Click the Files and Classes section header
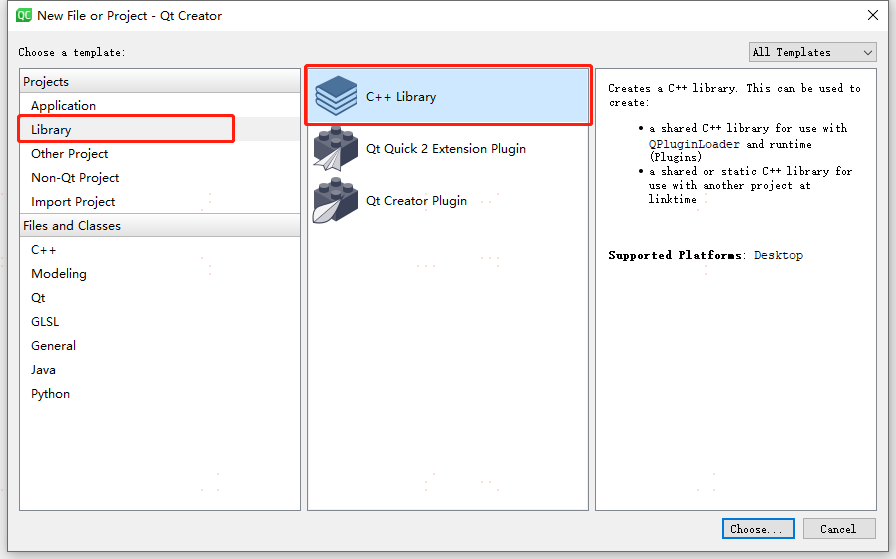The image size is (896, 559). (x=160, y=226)
